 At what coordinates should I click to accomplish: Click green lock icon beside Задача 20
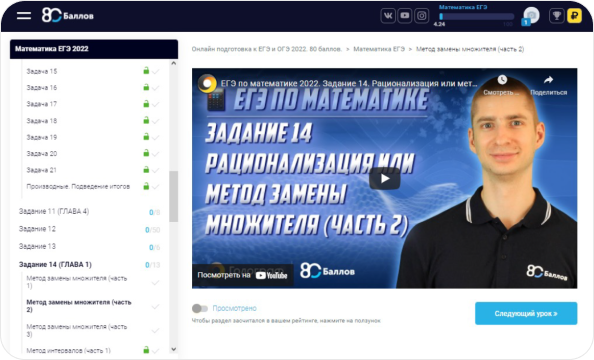pos(146,153)
